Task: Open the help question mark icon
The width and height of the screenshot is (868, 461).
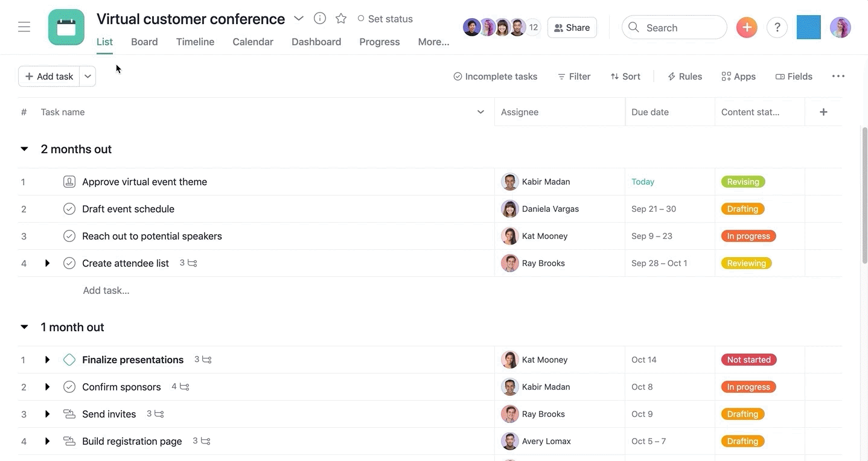Action: (x=777, y=28)
